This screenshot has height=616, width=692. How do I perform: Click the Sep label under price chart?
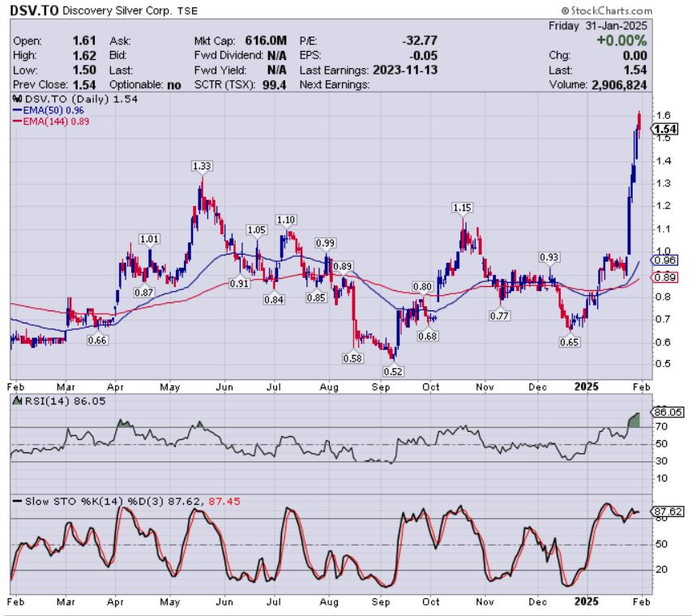(380, 387)
